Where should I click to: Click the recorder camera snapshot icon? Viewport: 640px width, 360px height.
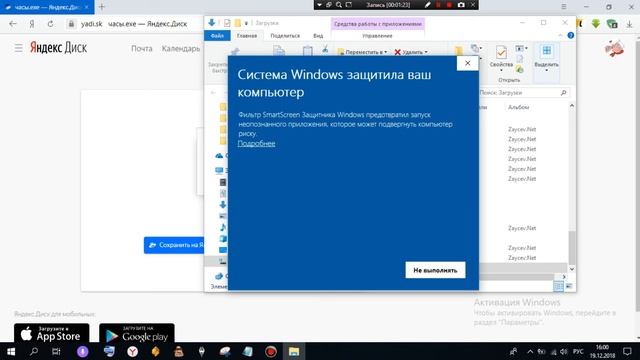(x=461, y=5)
